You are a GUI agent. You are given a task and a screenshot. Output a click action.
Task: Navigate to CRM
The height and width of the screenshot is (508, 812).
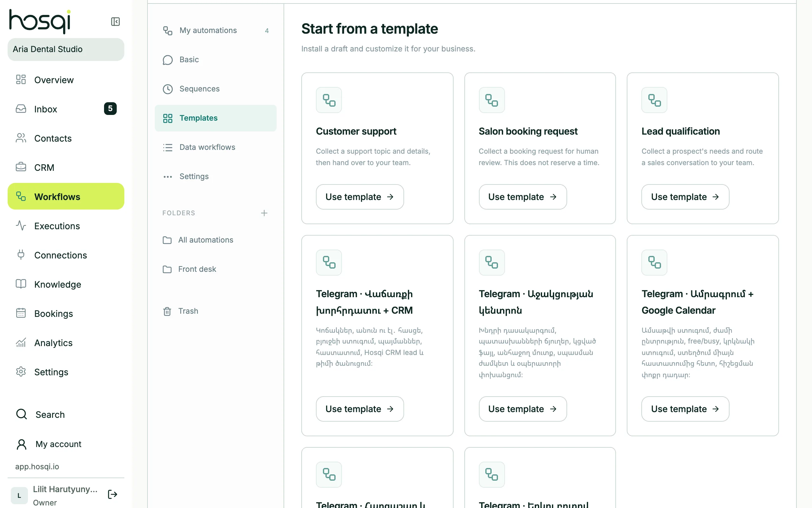click(x=66, y=167)
